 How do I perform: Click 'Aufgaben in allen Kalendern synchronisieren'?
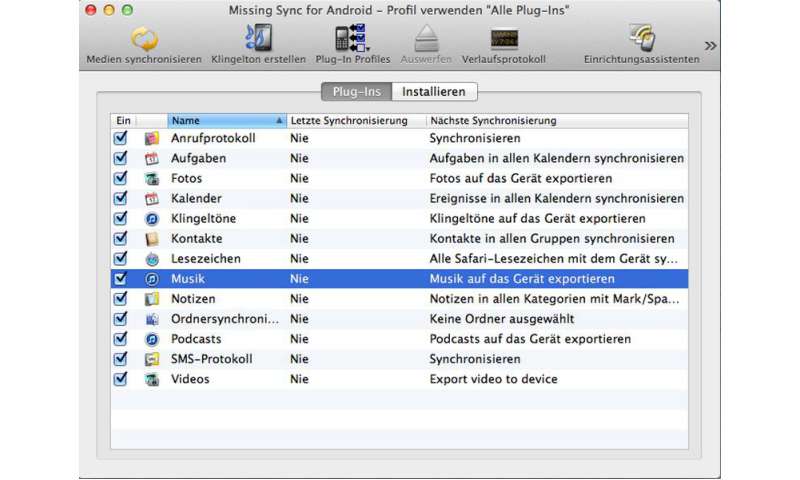click(557, 159)
